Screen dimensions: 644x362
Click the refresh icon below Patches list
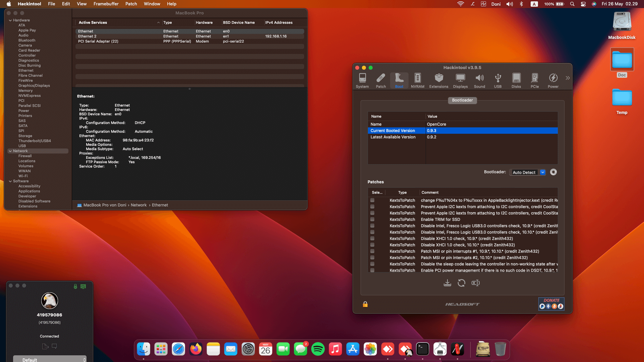[x=462, y=283]
